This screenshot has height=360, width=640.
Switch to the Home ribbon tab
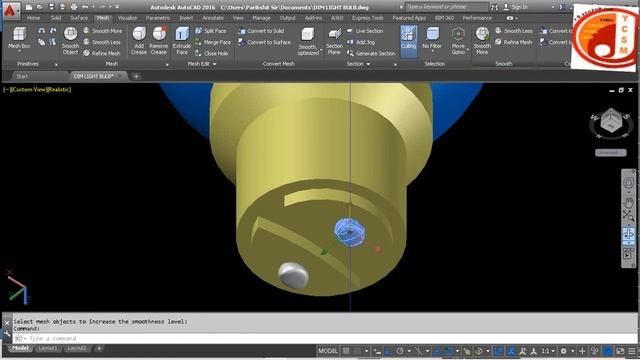click(33, 18)
